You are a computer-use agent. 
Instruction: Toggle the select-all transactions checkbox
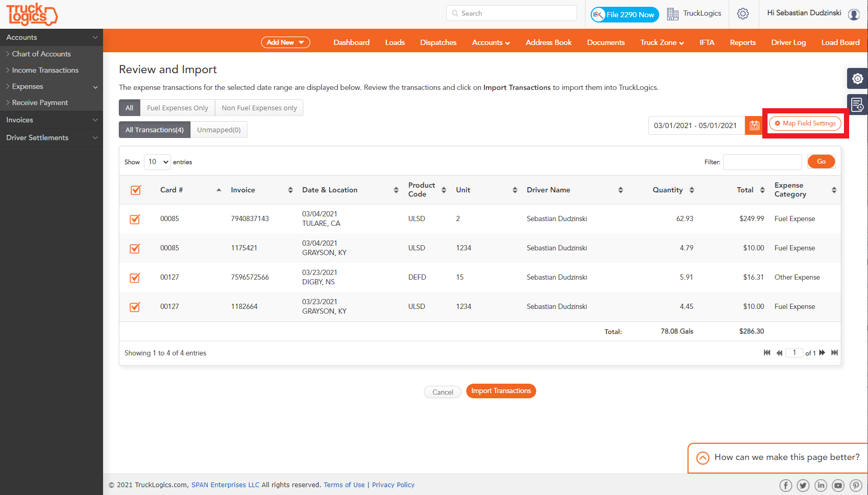pos(136,190)
